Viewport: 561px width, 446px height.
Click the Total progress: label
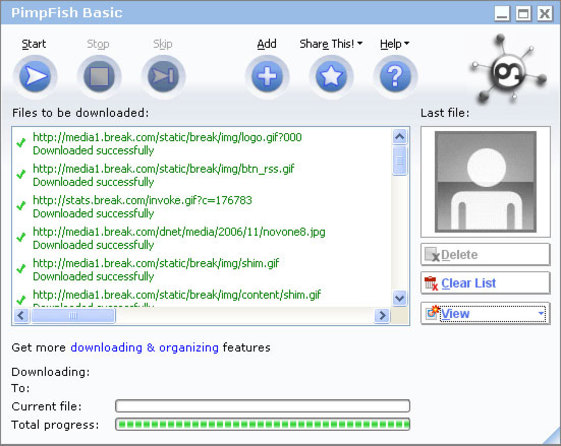55,425
